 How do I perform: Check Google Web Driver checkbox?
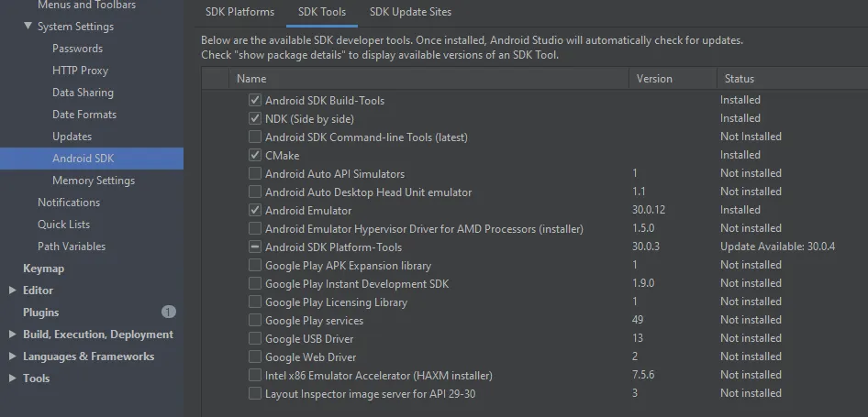pyautogui.click(x=255, y=357)
